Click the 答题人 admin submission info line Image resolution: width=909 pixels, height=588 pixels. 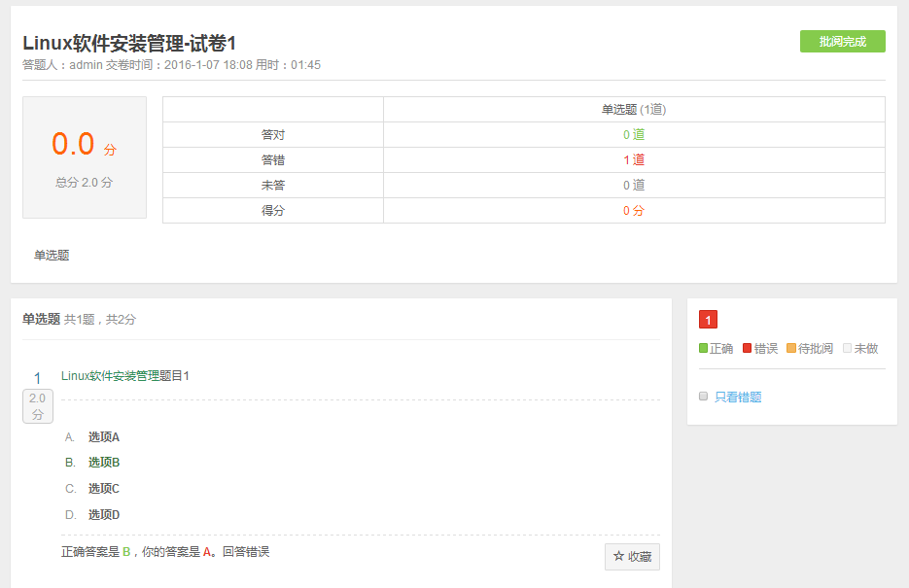click(x=172, y=65)
